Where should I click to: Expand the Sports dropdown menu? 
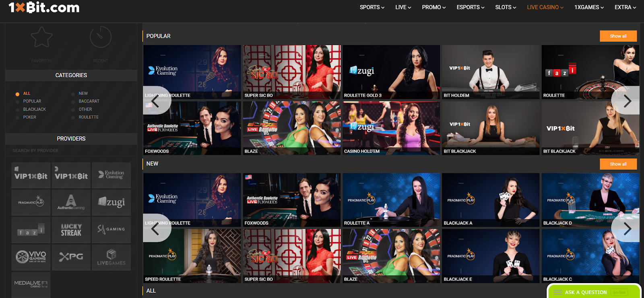pyautogui.click(x=372, y=7)
